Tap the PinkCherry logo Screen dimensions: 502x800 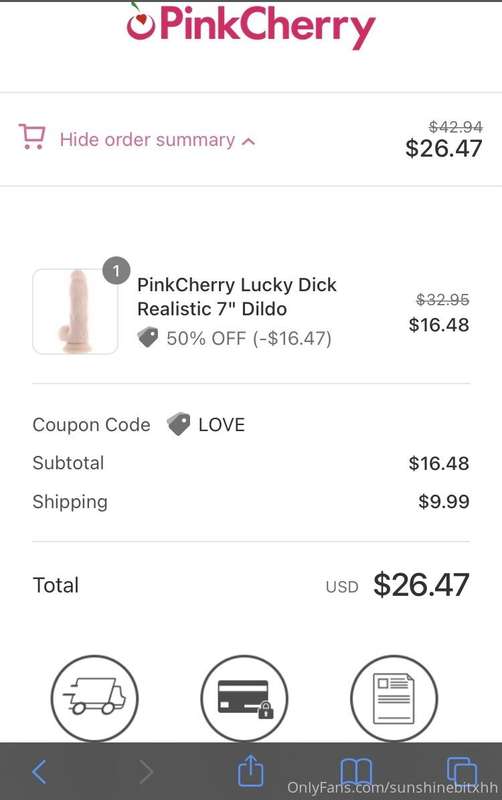(x=251, y=26)
